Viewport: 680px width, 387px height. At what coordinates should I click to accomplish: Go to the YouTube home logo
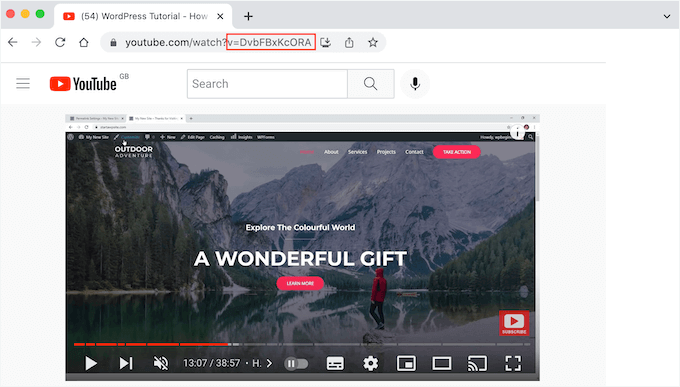(83, 84)
